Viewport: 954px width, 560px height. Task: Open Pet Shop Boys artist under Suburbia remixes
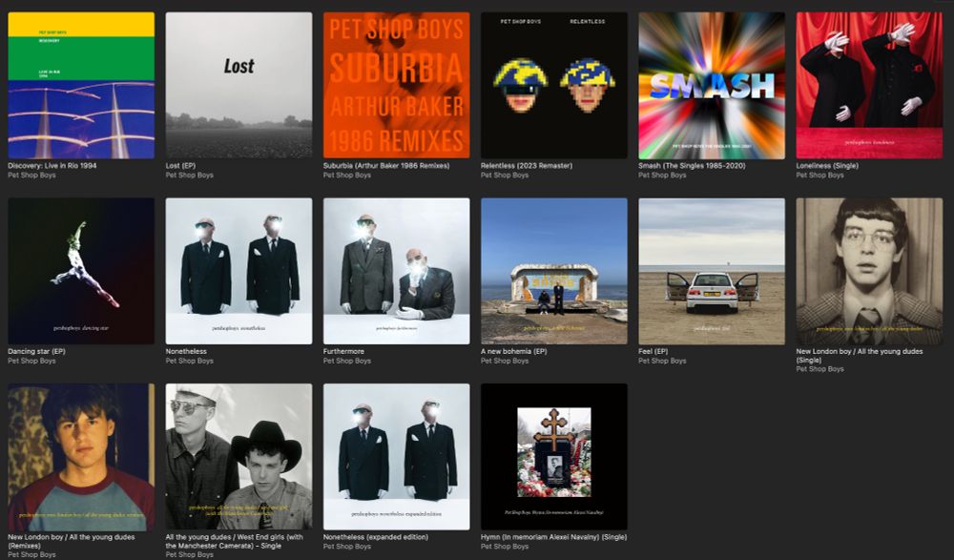point(347,176)
